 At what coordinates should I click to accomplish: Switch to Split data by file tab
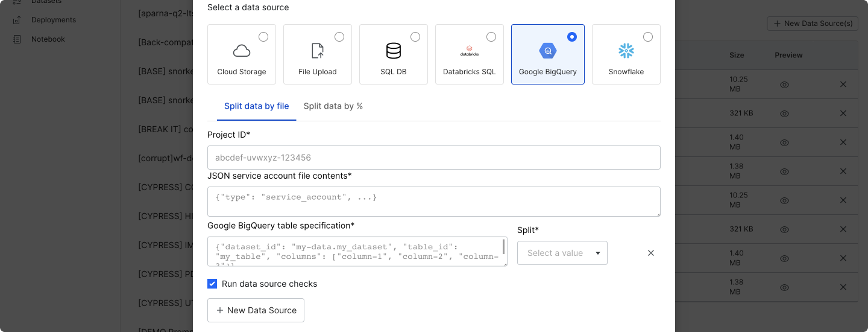pyautogui.click(x=257, y=106)
